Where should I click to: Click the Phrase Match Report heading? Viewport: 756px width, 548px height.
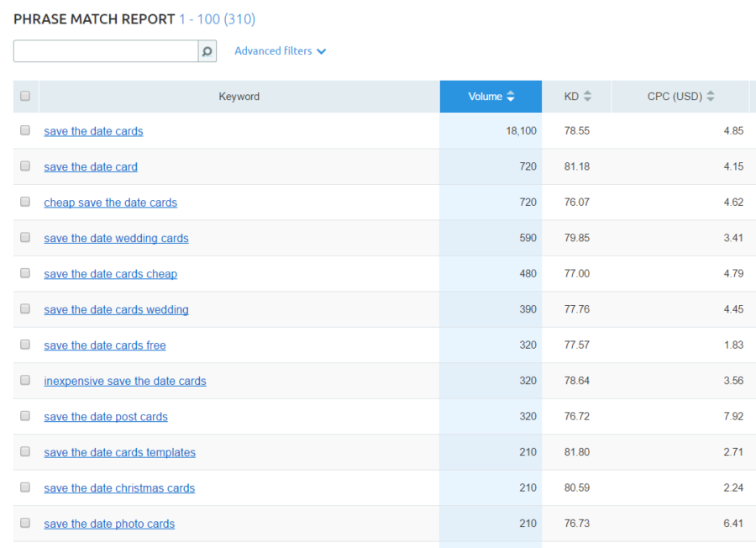(94, 19)
